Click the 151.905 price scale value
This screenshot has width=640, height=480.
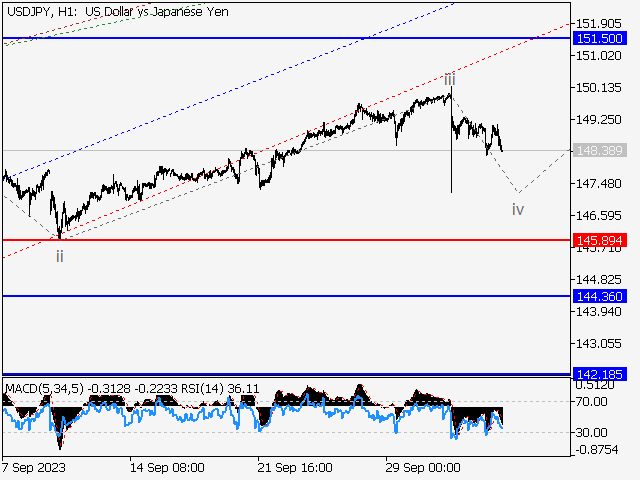click(x=598, y=24)
